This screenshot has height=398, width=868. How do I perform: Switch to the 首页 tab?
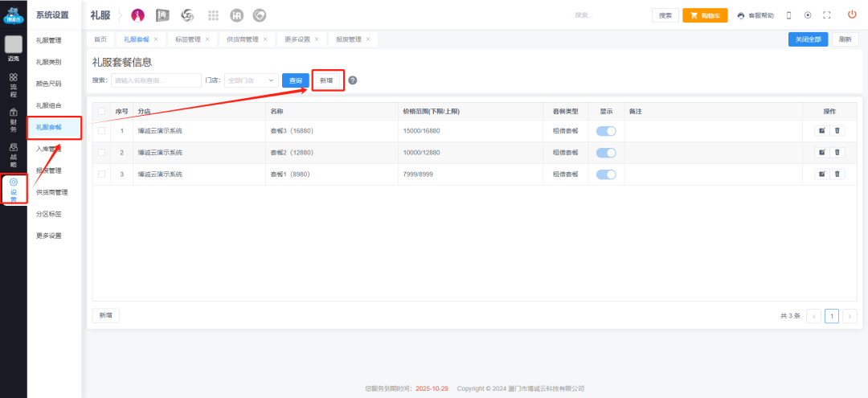(100, 39)
